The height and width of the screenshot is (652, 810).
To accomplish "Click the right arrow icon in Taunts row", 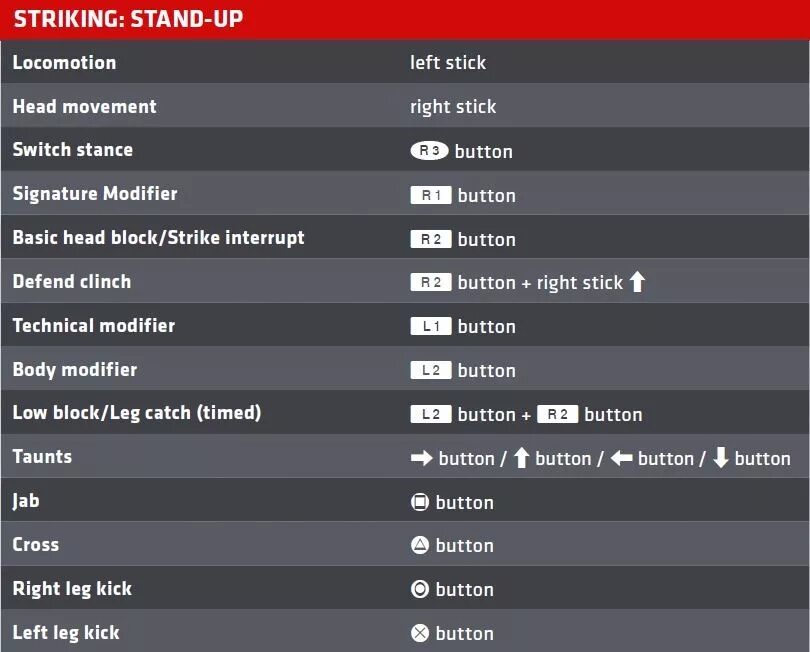I will click(422, 458).
